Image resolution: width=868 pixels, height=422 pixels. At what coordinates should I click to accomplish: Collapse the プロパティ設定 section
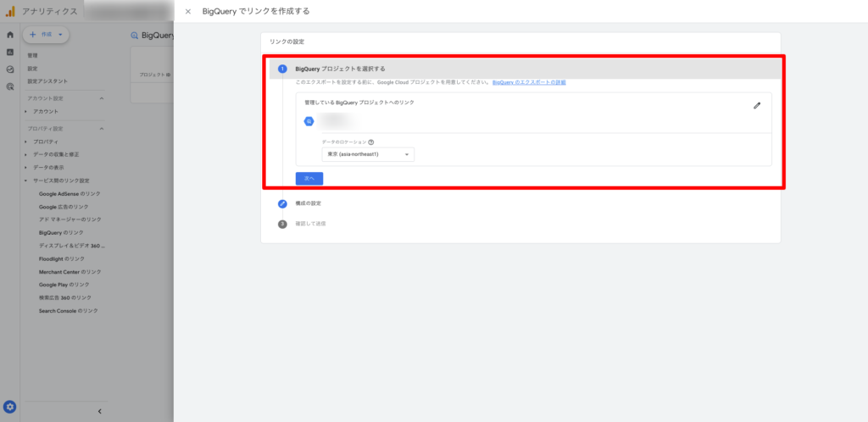[x=102, y=128]
